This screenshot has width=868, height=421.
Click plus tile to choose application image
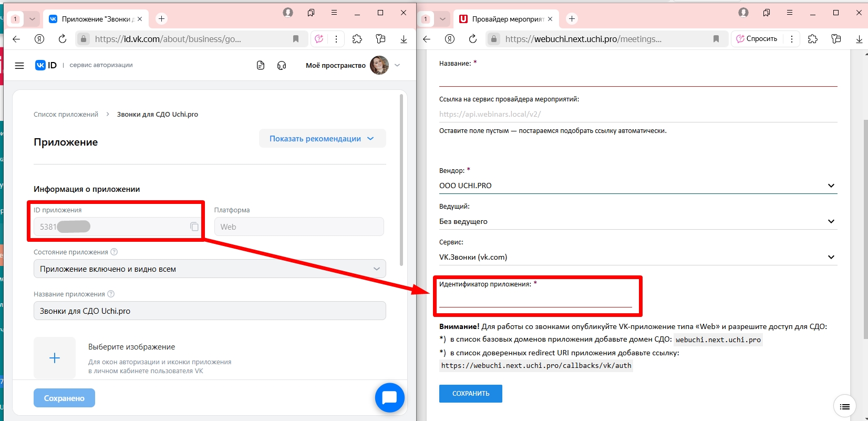pos(55,358)
